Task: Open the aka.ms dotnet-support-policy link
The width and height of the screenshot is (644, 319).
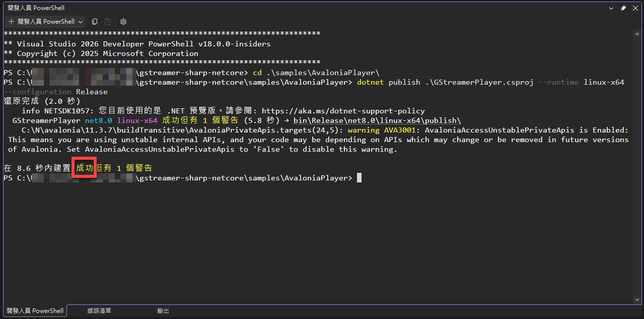Action: (343, 111)
